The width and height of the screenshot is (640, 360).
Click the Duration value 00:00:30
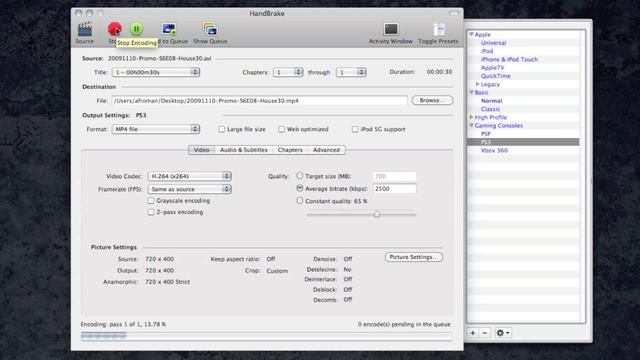439,72
